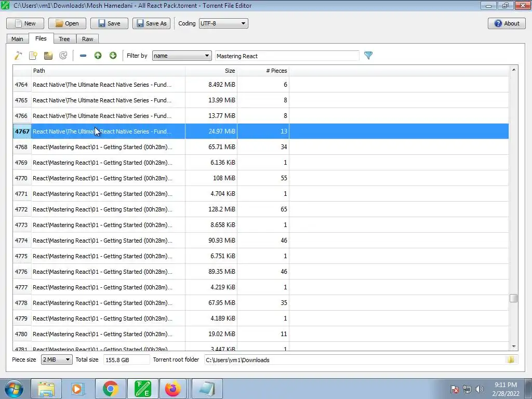
Task: Click pieces cell 65 in row 4772
Action: [x=263, y=209]
